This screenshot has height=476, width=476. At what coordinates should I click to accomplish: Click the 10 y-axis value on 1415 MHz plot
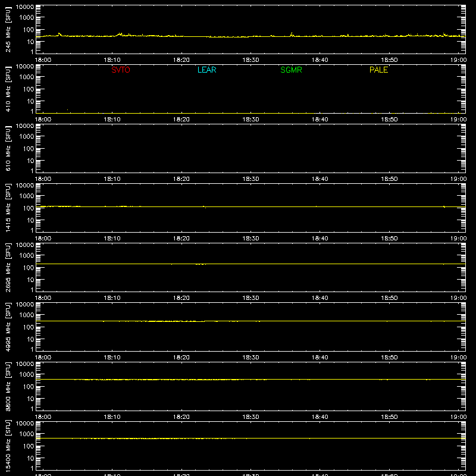[31, 220]
